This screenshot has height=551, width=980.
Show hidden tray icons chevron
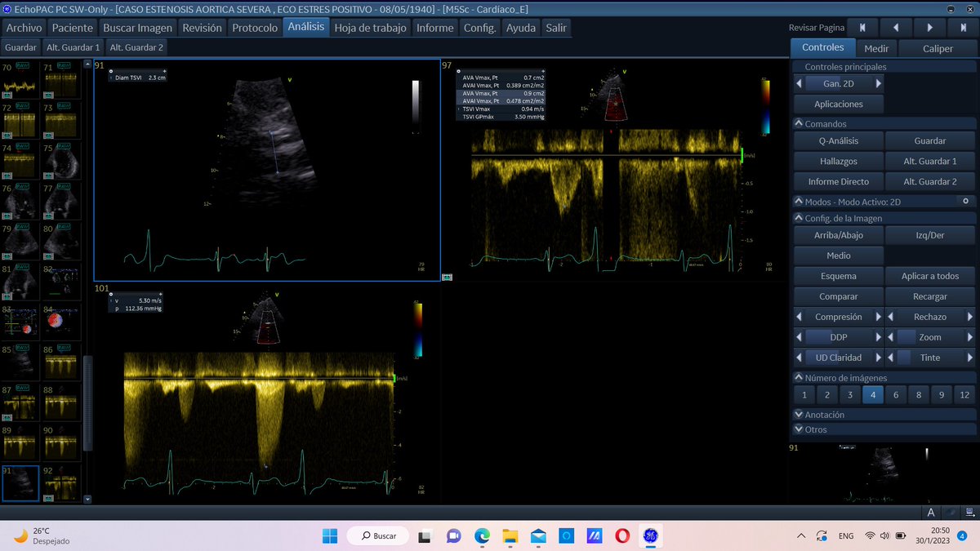(802, 535)
